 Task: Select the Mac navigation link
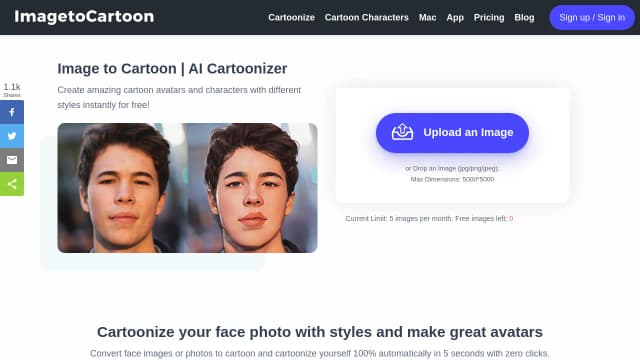pos(427,18)
